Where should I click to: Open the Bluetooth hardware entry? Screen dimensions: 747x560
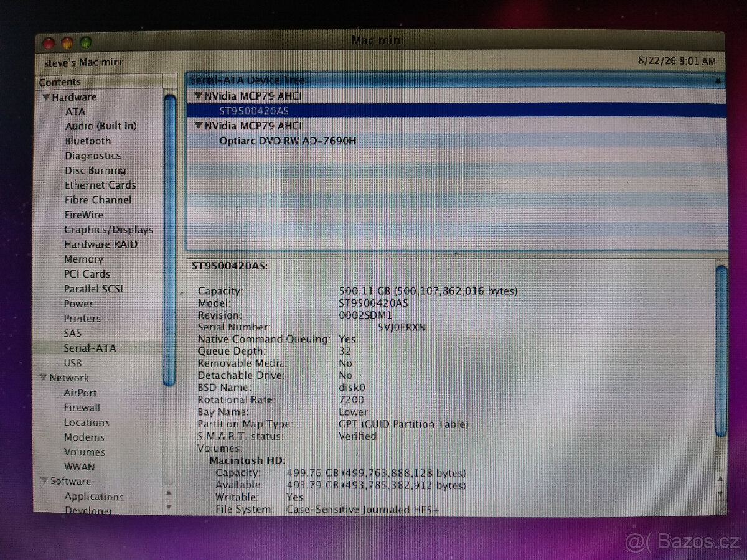coord(88,141)
